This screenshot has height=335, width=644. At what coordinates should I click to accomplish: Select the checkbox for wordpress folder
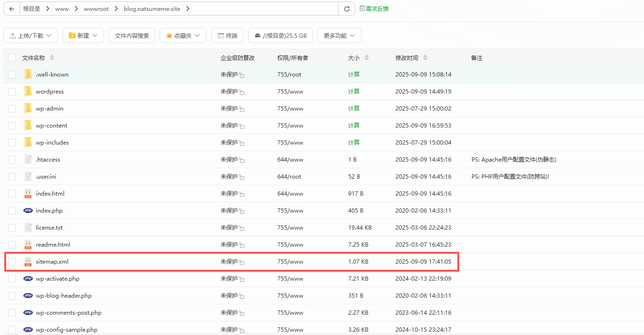coord(12,92)
